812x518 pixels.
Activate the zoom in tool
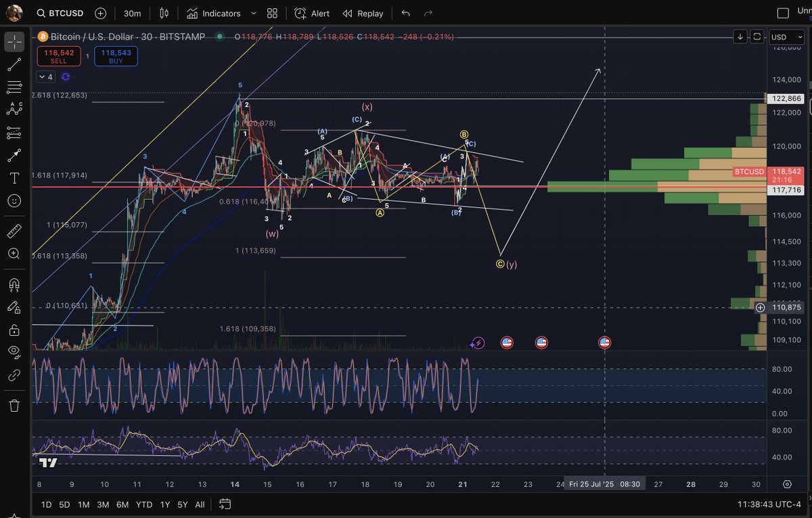14,254
